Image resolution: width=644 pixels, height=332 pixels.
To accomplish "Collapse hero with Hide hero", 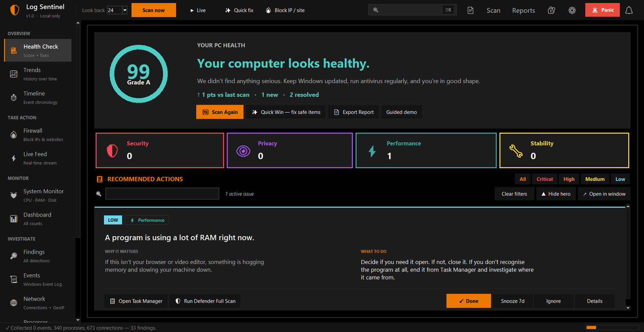I will click(x=556, y=194).
